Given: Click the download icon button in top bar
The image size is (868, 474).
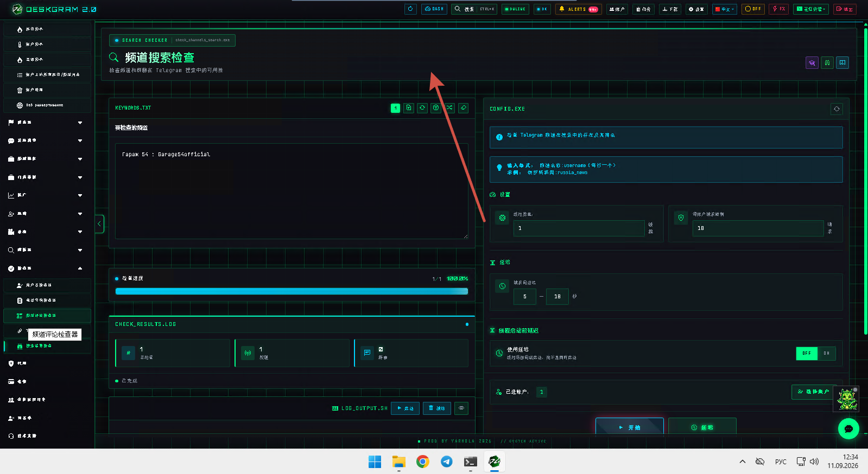Looking at the screenshot, I should click(670, 9).
